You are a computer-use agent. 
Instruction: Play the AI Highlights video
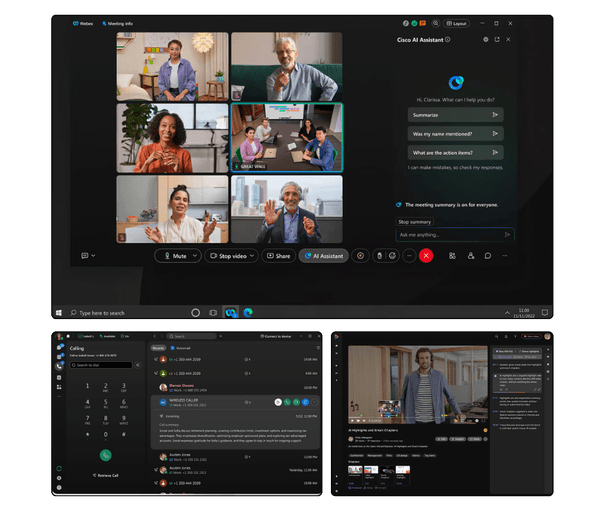coord(352,420)
